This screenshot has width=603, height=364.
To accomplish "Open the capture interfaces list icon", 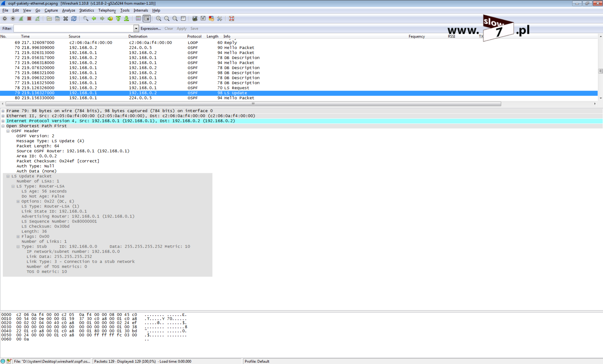I will 5,19.
